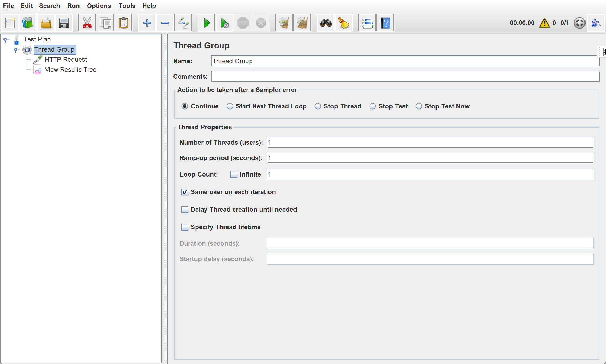Click the Templates icon in toolbar

(28, 23)
